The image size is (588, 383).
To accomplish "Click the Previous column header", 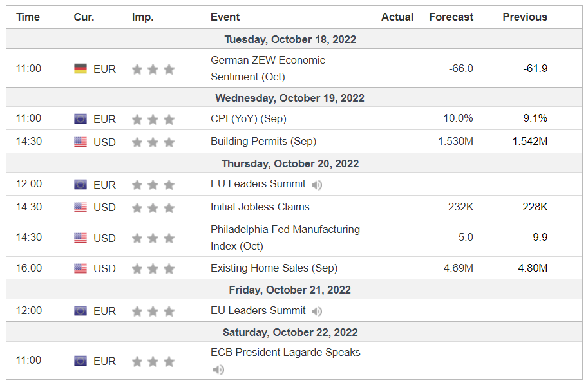I will pos(525,17).
